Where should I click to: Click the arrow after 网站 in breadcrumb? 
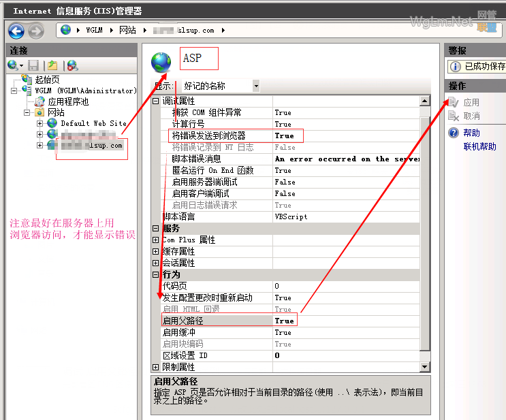point(145,30)
